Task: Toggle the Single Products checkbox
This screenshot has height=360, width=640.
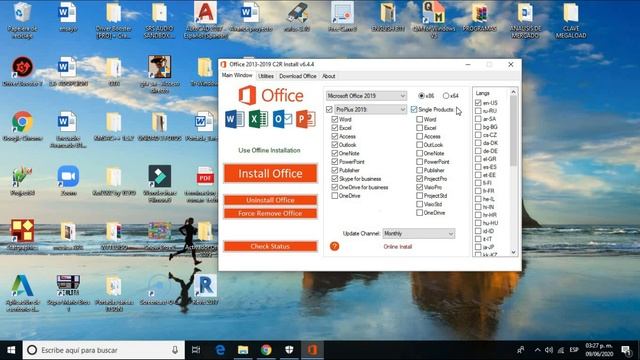Action: click(414, 109)
